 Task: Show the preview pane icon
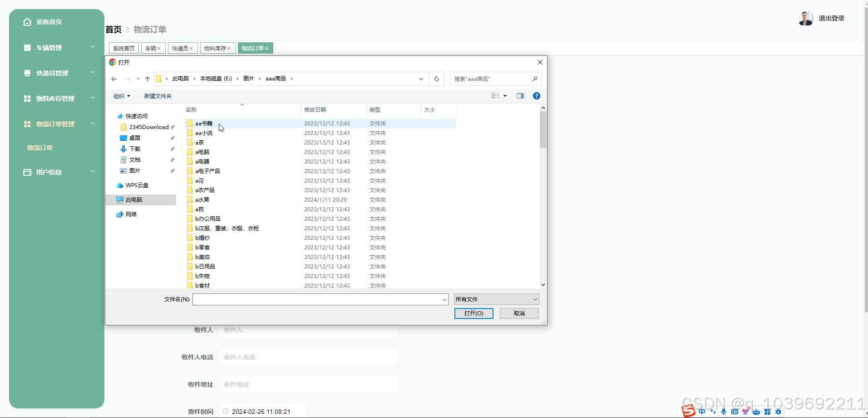[520, 96]
